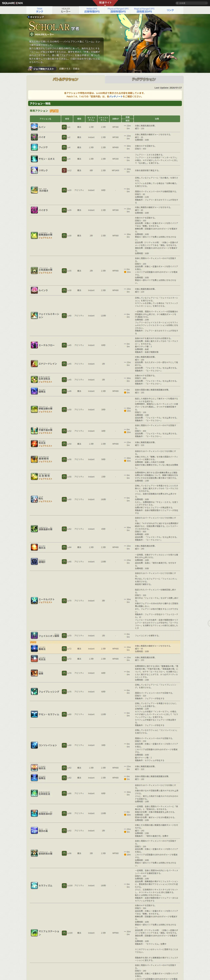This screenshot has height=980, width=210.
Task: Select the Melee DPS 近接物理DPS tab
Action: click(92, 10)
